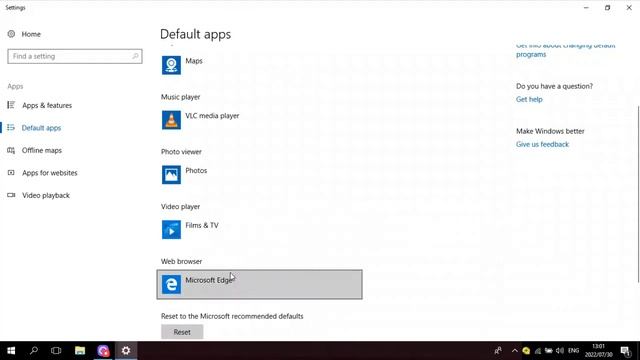This screenshot has width=640, height=360.
Task: Click the Video playback camera icon
Action: tap(11, 195)
